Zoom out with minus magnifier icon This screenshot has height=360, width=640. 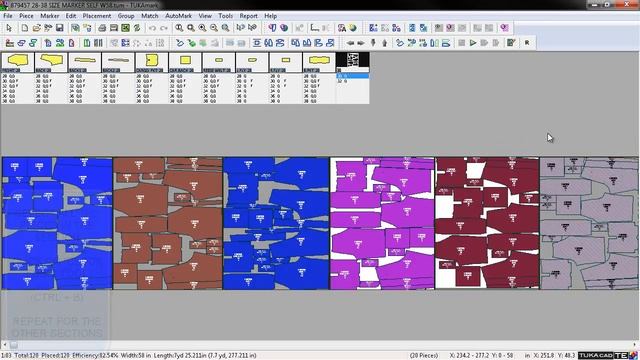(x=214, y=28)
